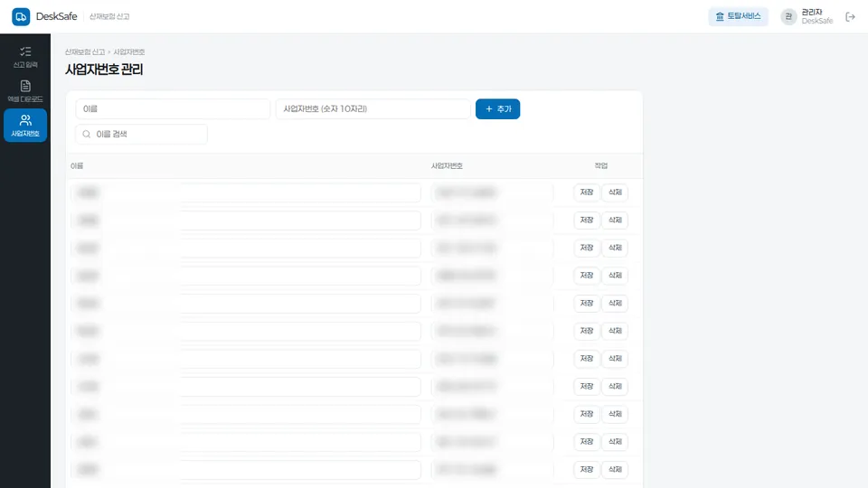Click the 이름 input field
The image size is (868, 488).
(x=173, y=109)
